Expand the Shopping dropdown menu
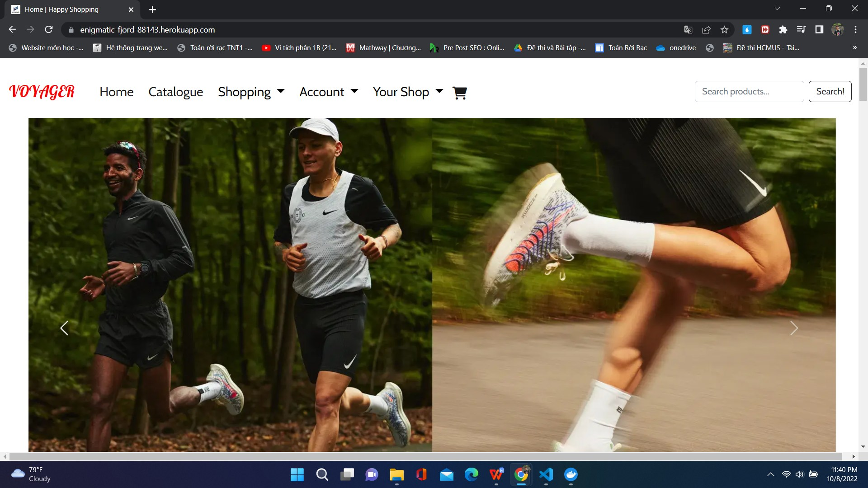 tap(251, 92)
